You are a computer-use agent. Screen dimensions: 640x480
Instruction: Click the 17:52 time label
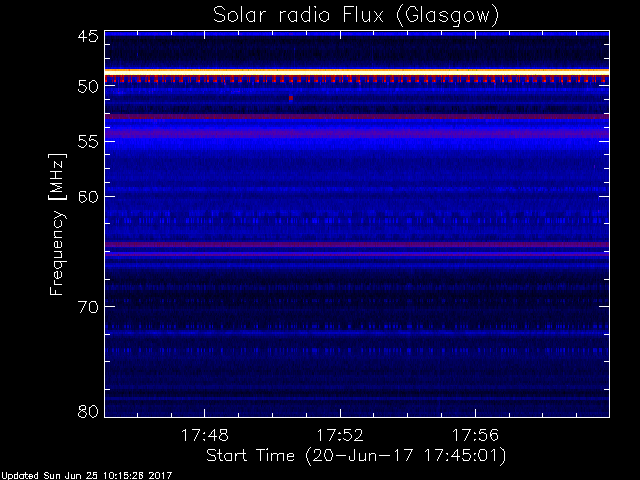point(340,435)
